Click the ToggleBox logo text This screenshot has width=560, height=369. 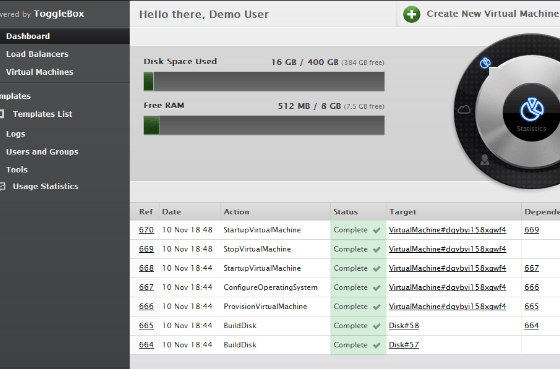click(x=59, y=14)
